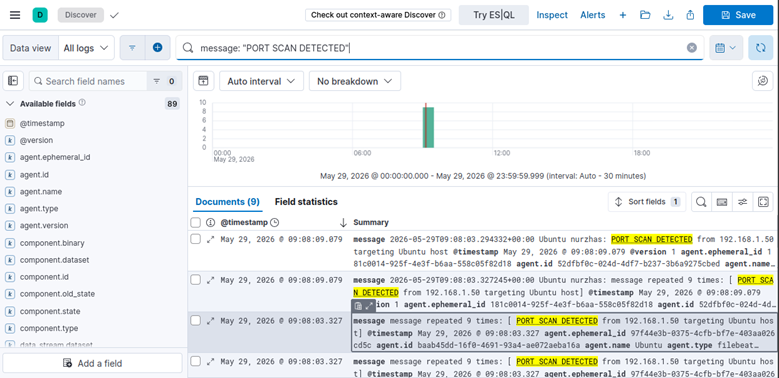Open keyboard shortcuts icon in table toolbar

(x=722, y=202)
